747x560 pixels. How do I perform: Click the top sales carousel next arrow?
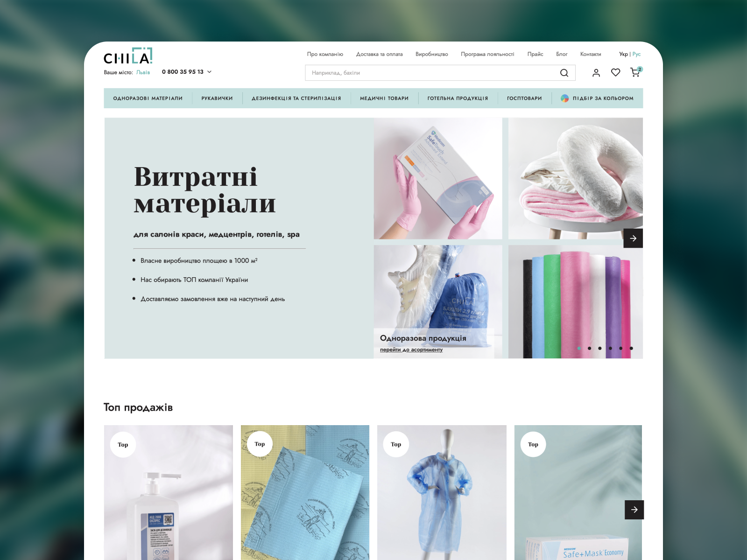coord(634,510)
